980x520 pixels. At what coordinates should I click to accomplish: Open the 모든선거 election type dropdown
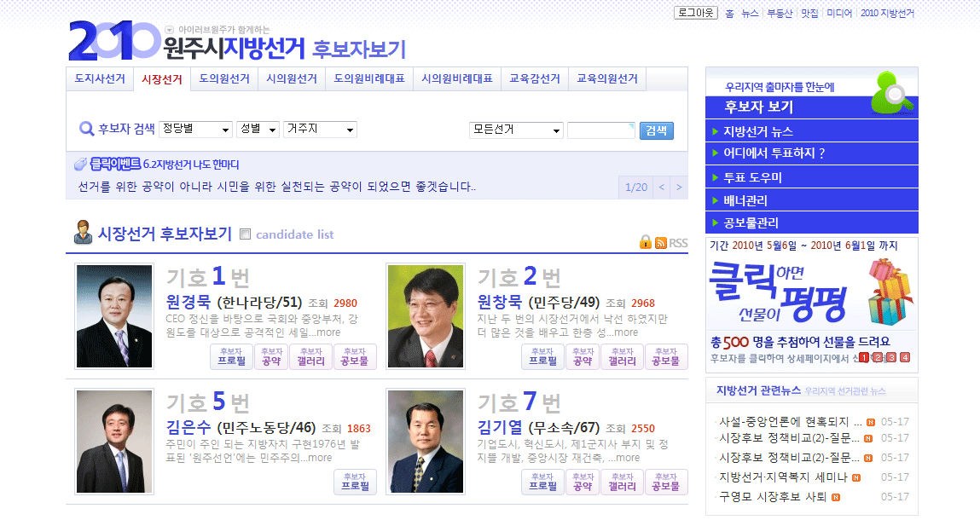tap(516, 130)
